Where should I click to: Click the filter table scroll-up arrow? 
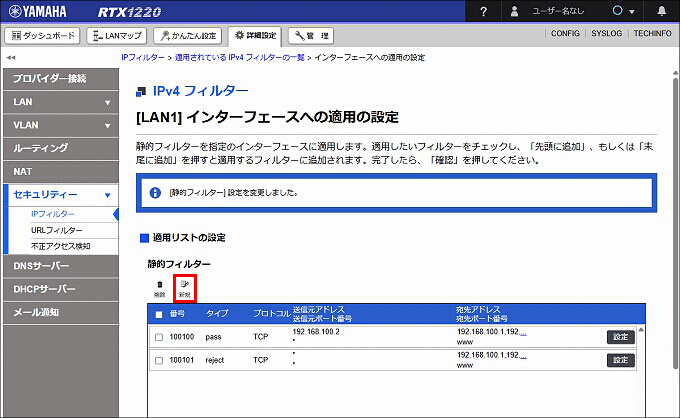tap(641, 330)
